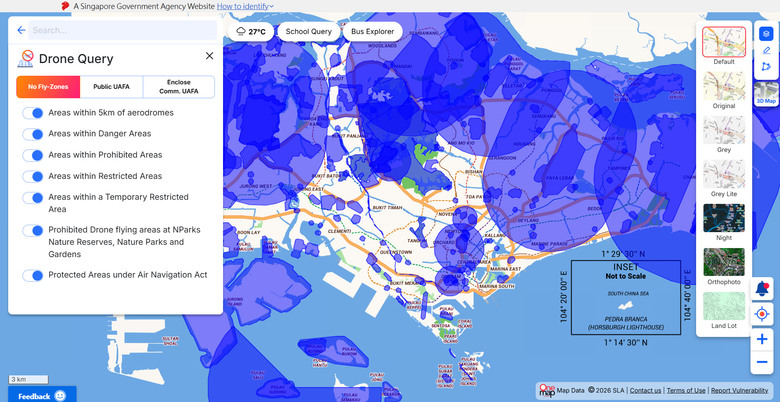
Task: Click the JURONG WEST map label
Action: [x=258, y=186]
